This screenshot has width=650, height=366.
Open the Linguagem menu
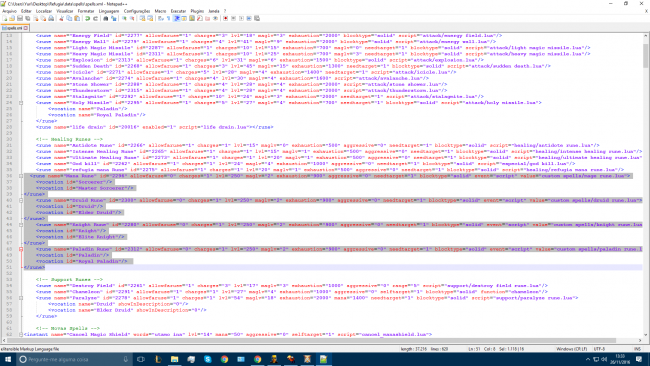[x=109, y=11]
